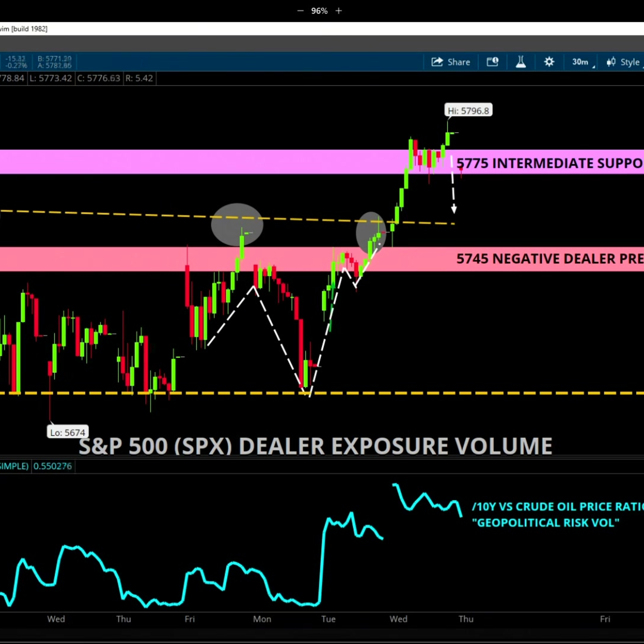Open the Share chart button
Screen dimensions: 644x644
(x=451, y=62)
